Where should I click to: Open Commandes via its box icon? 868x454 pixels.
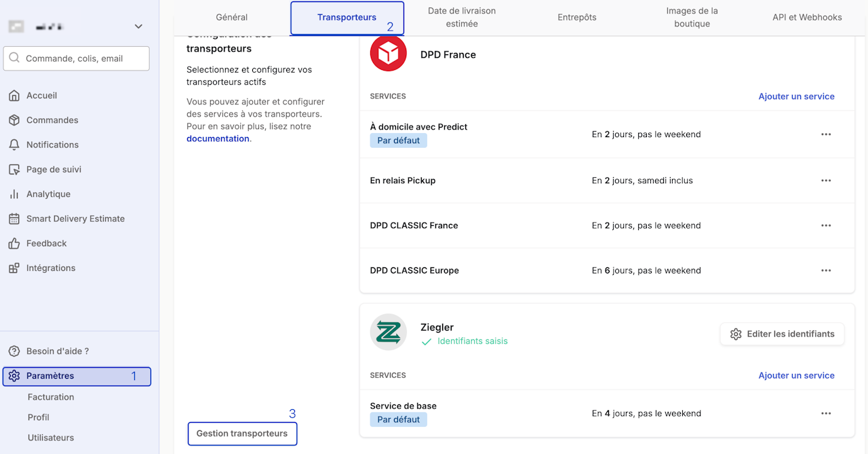pyautogui.click(x=14, y=120)
